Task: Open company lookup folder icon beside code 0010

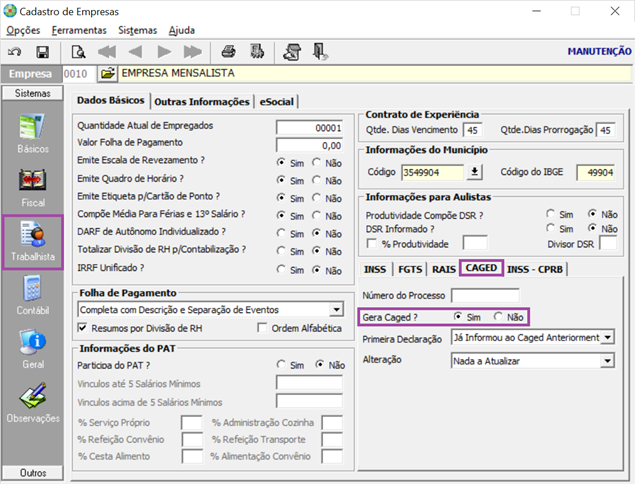Action: 107,74
